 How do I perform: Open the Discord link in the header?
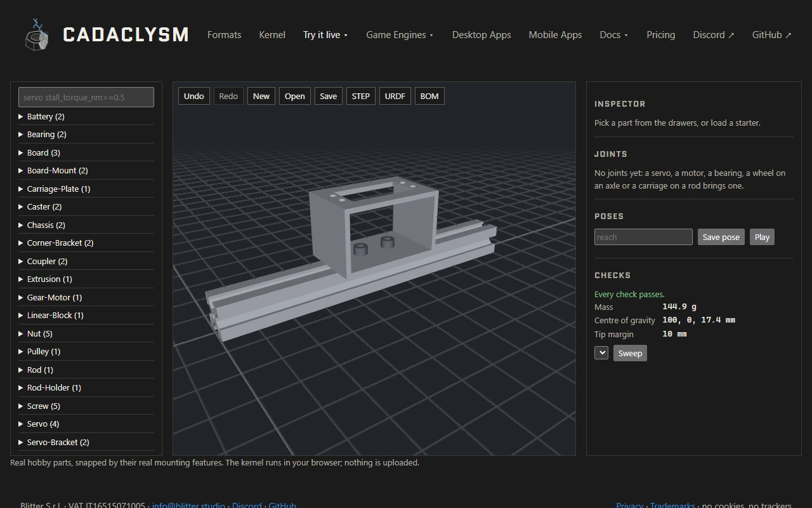(x=714, y=35)
